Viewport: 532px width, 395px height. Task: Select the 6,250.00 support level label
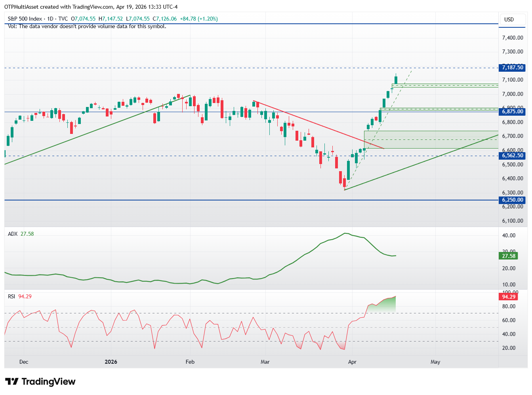pyautogui.click(x=512, y=200)
